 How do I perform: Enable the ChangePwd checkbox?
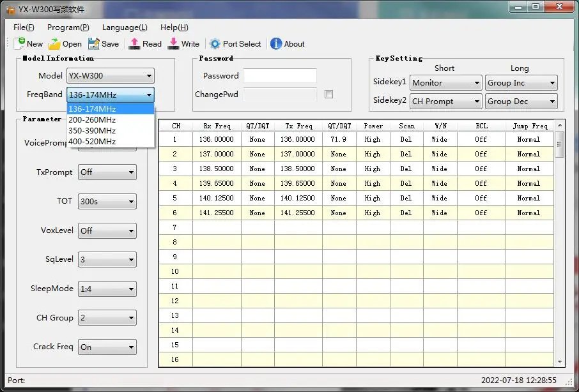(x=328, y=94)
